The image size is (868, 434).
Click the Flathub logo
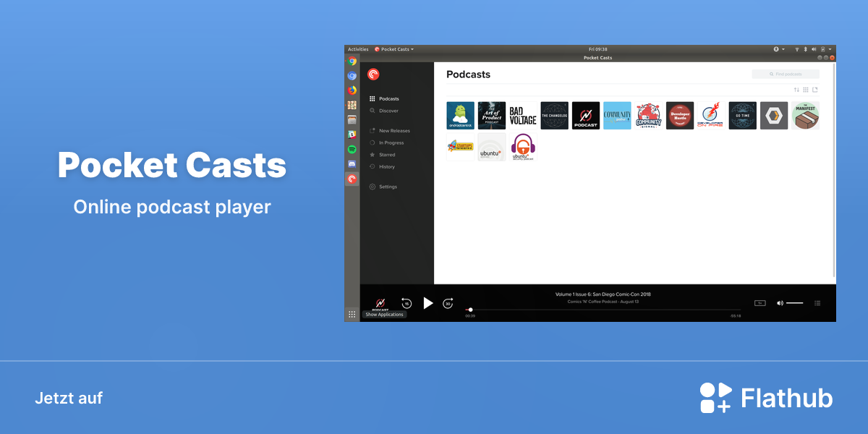766,398
